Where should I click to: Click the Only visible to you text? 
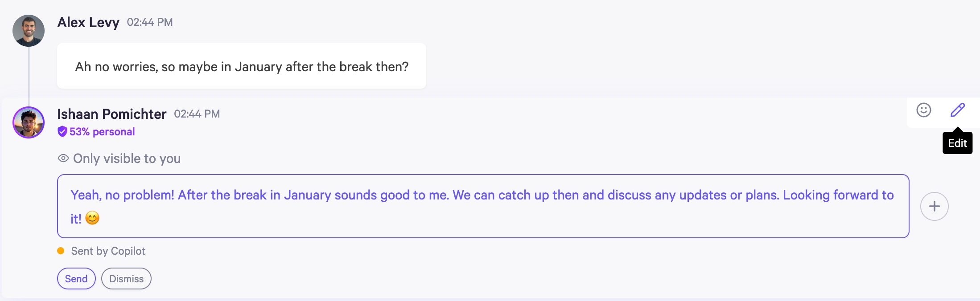click(127, 159)
